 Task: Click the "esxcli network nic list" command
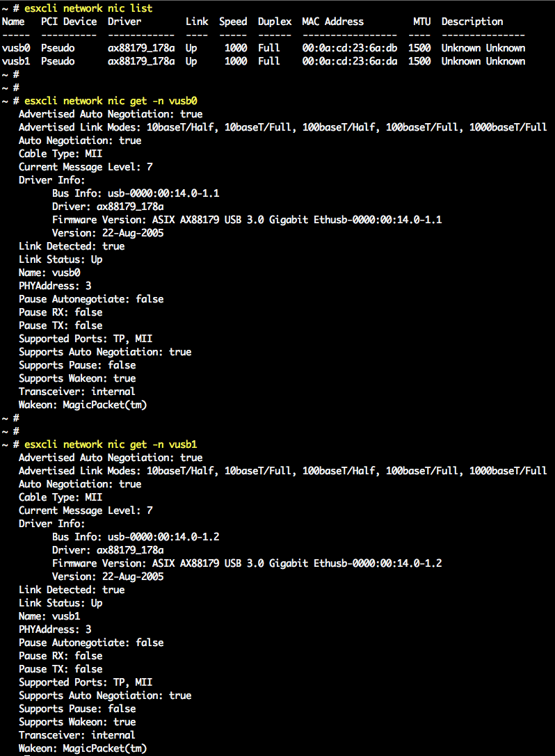(x=88, y=8)
